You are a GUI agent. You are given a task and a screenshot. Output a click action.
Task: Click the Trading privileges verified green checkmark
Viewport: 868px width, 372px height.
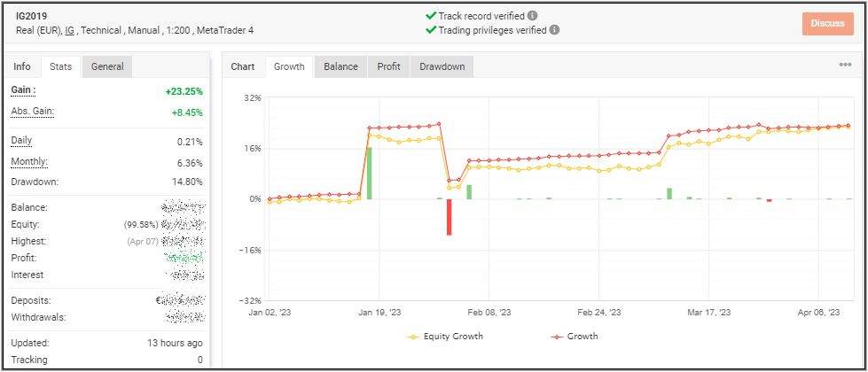(431, 29)
